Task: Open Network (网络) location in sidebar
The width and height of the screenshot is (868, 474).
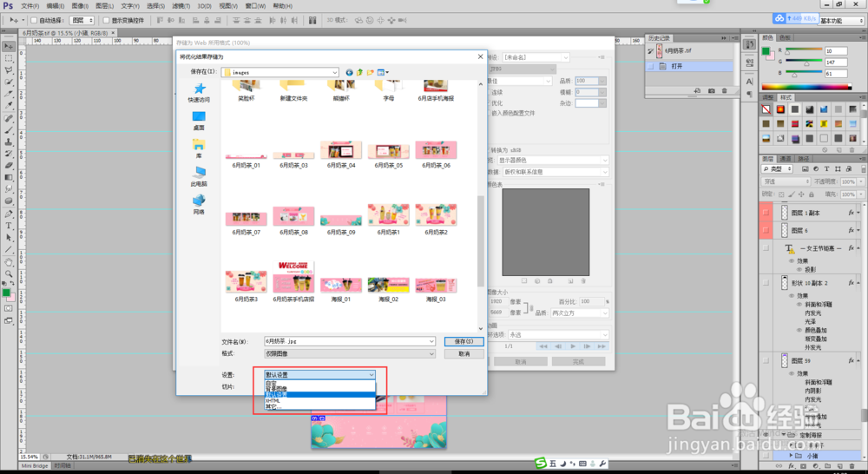Action: pos(199,205)
